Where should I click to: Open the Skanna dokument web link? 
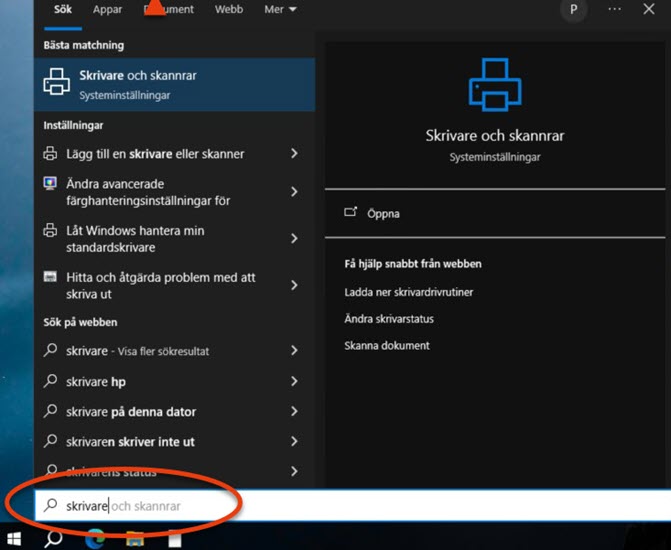pyautogui.click(x=387, y=345)
